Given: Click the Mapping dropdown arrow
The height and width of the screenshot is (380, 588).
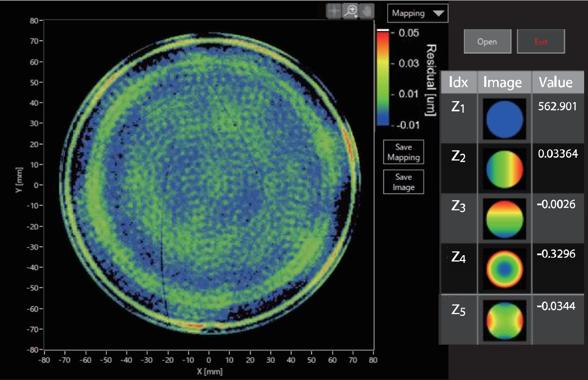Looking at the screenshot, I should [438, 13].
